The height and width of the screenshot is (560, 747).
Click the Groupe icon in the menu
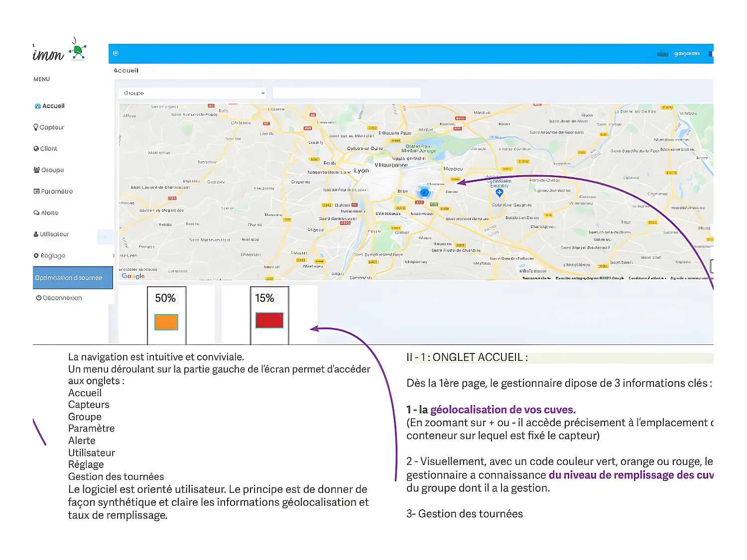pyautogui.click(x=36, y=170)
